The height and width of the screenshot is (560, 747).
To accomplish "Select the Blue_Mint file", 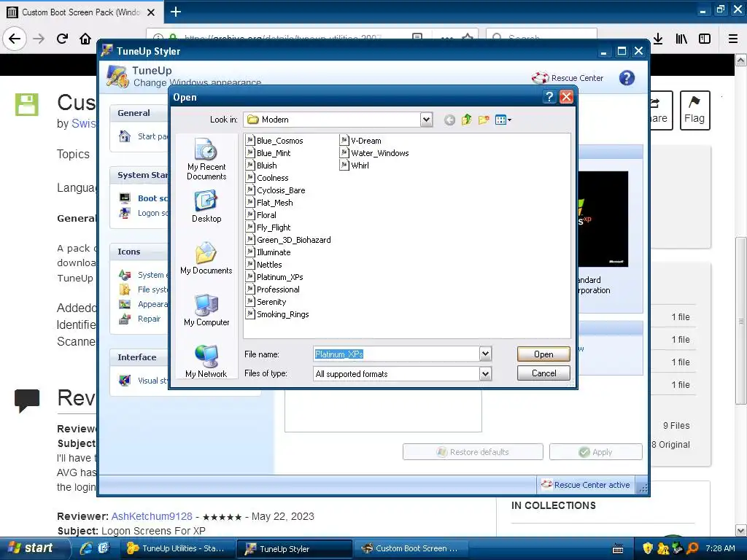I will pos(268,153).
